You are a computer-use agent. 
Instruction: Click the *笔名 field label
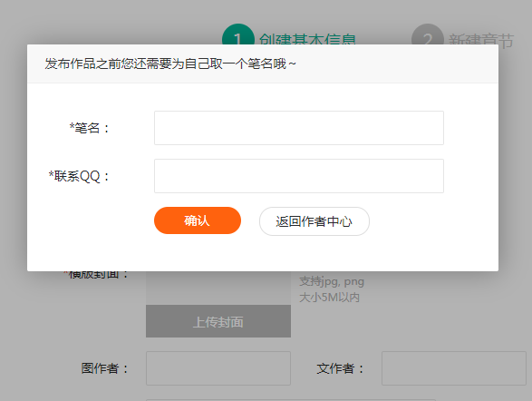(x=89, y=128)
